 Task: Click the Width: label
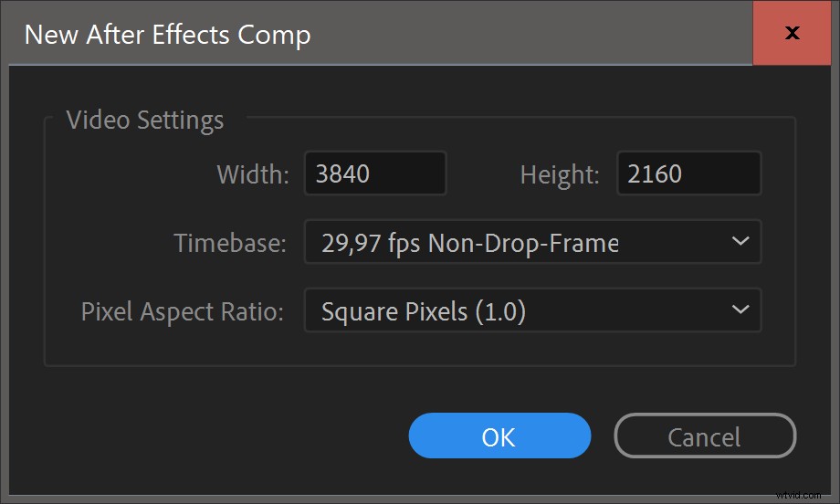(252, 174)
